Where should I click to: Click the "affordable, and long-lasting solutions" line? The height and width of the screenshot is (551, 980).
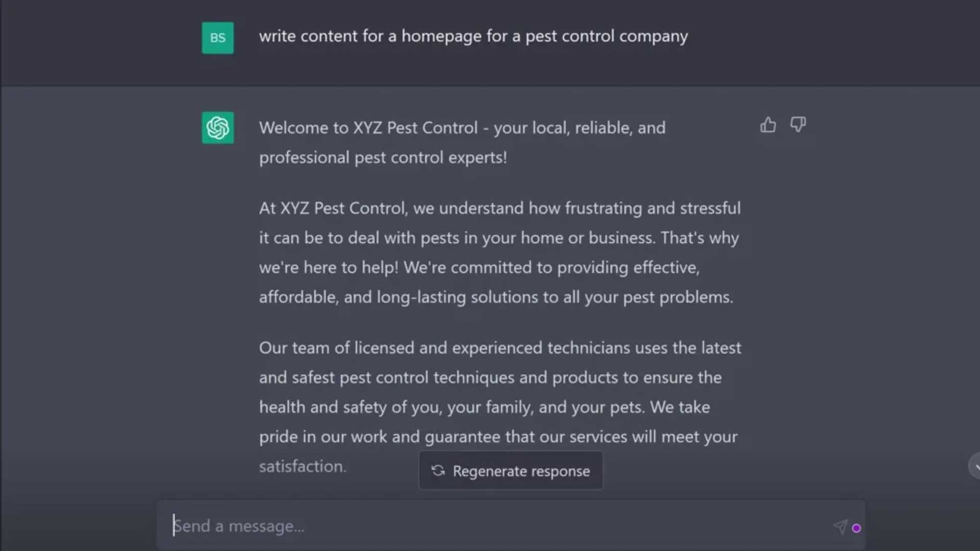496,297
